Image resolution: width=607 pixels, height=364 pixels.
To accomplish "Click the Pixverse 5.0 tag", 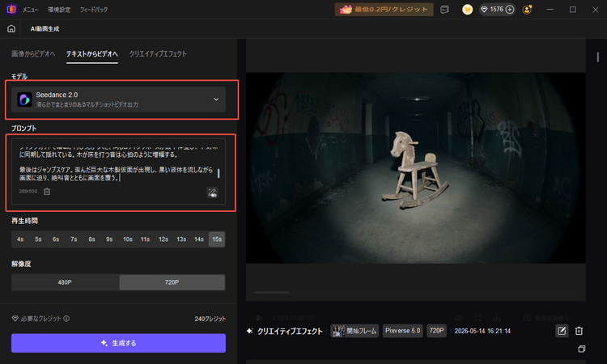I will coord(402,331).
